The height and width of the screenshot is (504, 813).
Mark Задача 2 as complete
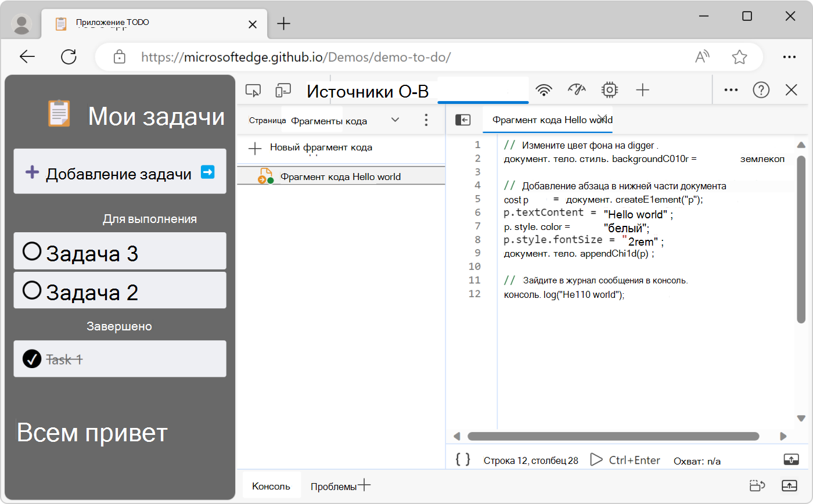click(x=32, y=289)
